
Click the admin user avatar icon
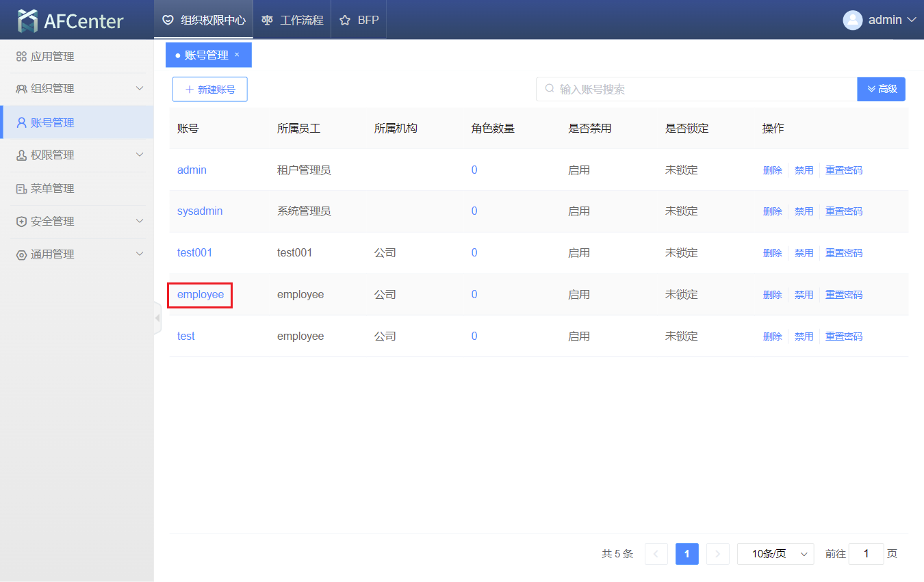852,20
